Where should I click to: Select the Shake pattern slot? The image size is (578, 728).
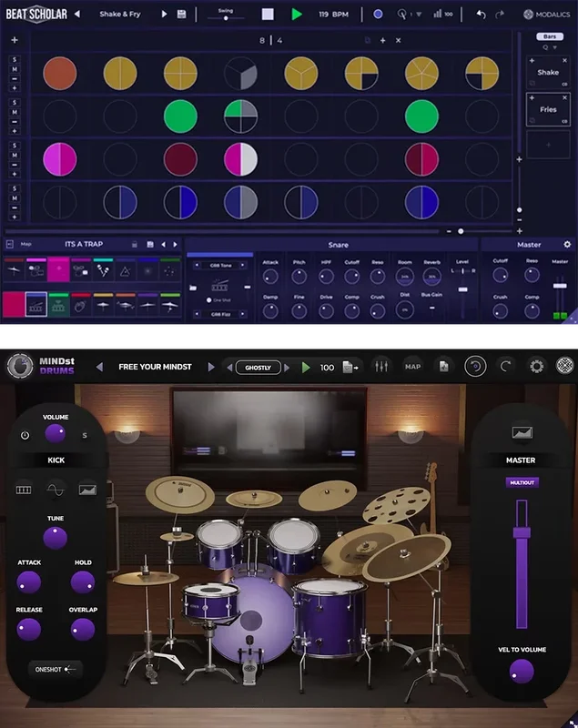point(548,72)
